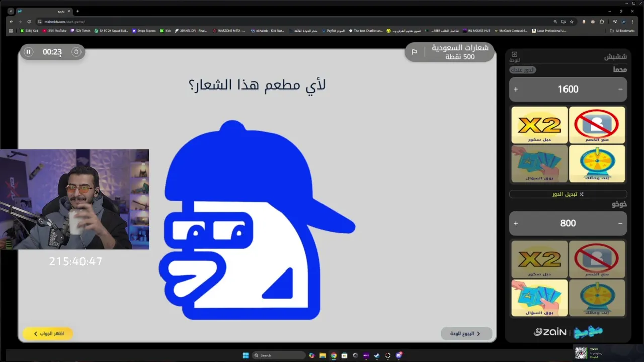Activate X2 دبل سكور card for خوخو

point(539,259)
